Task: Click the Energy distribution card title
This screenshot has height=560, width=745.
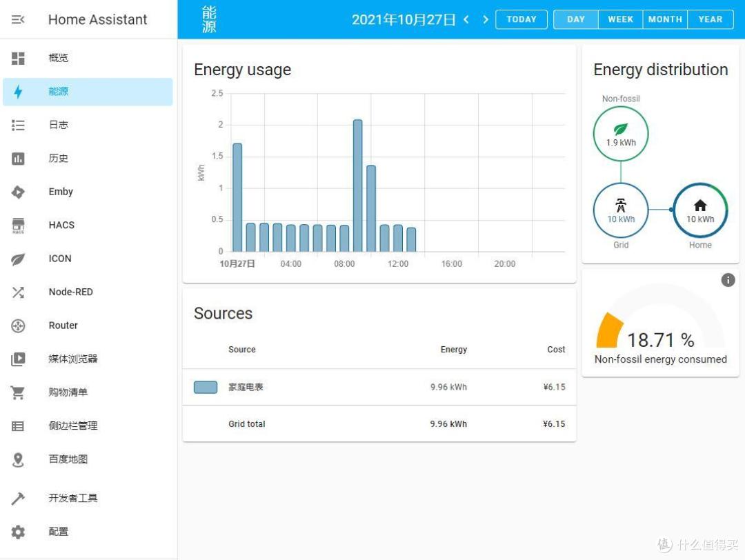Action: pos(660,70)
